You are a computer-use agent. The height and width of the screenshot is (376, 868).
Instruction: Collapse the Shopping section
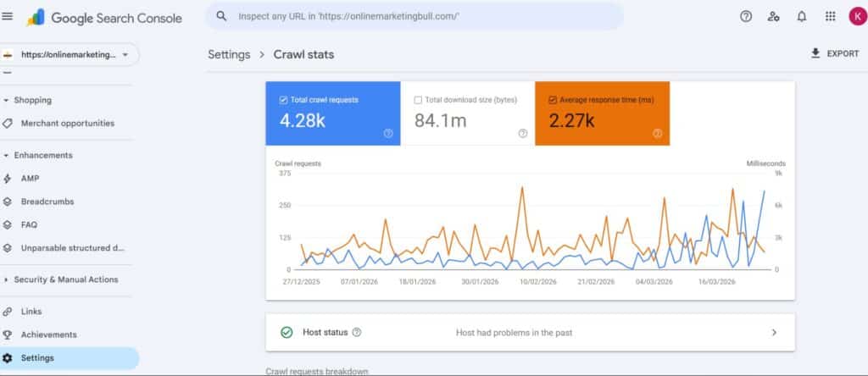click(6, 101)
